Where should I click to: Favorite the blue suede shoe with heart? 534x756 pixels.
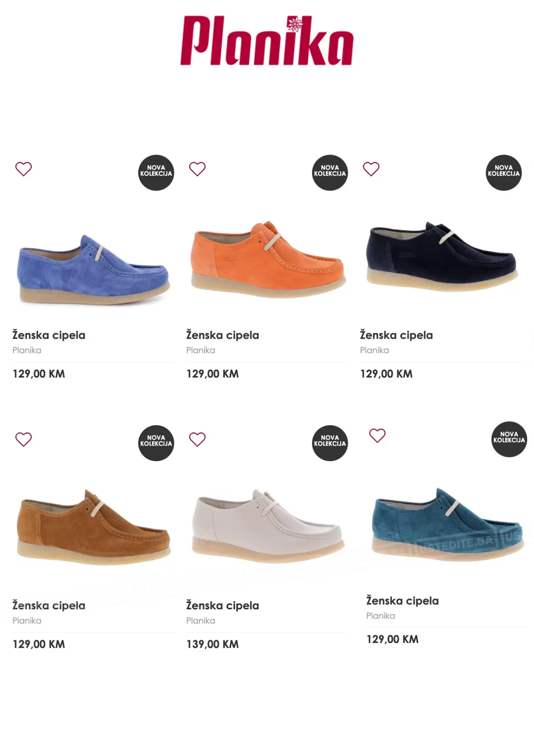pyautogui.click(x=23, y=169)
